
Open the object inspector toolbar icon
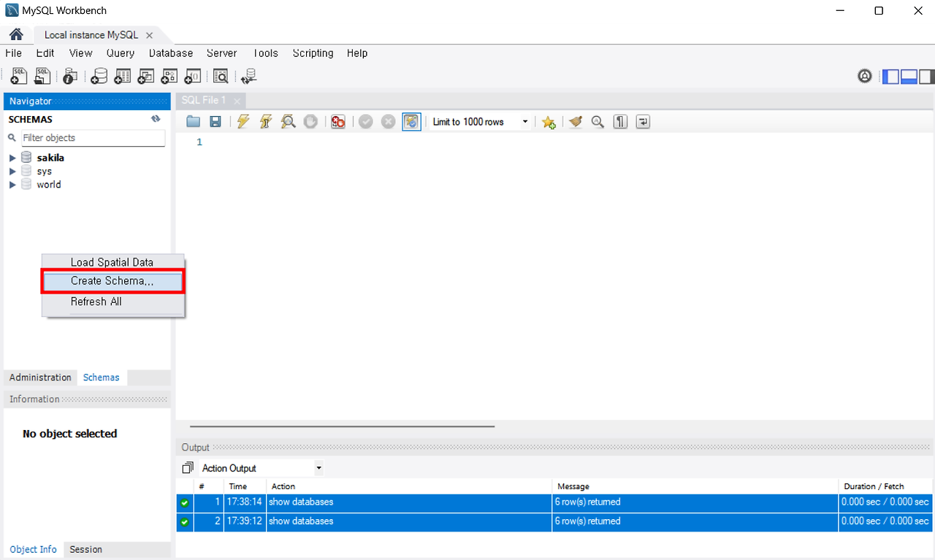coord(70,76)
